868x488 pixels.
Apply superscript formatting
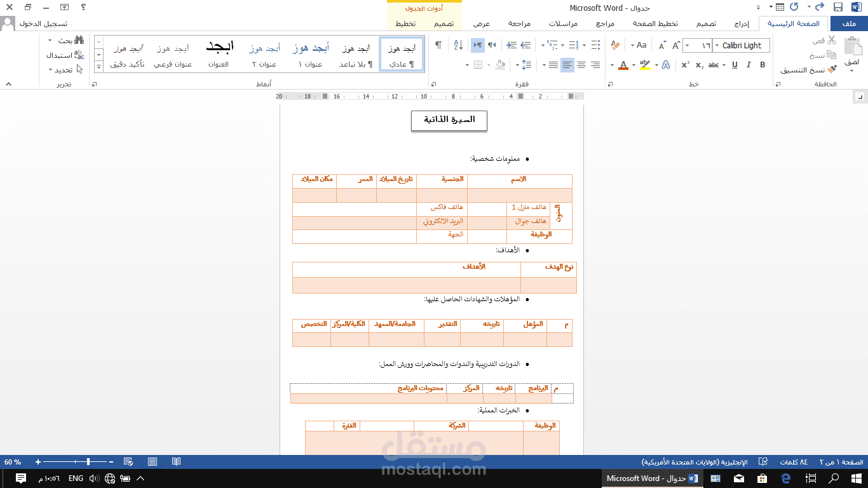click(x=686, y=64)
